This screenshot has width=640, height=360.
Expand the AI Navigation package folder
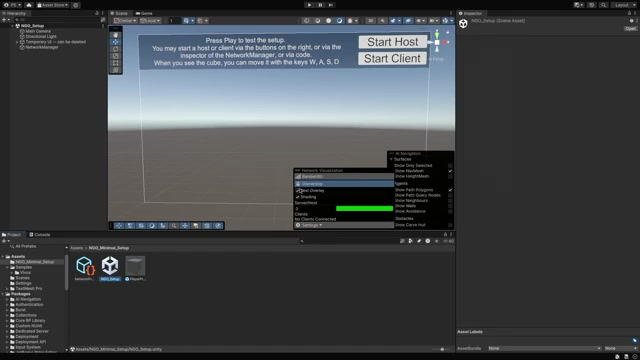pos(7,299)
